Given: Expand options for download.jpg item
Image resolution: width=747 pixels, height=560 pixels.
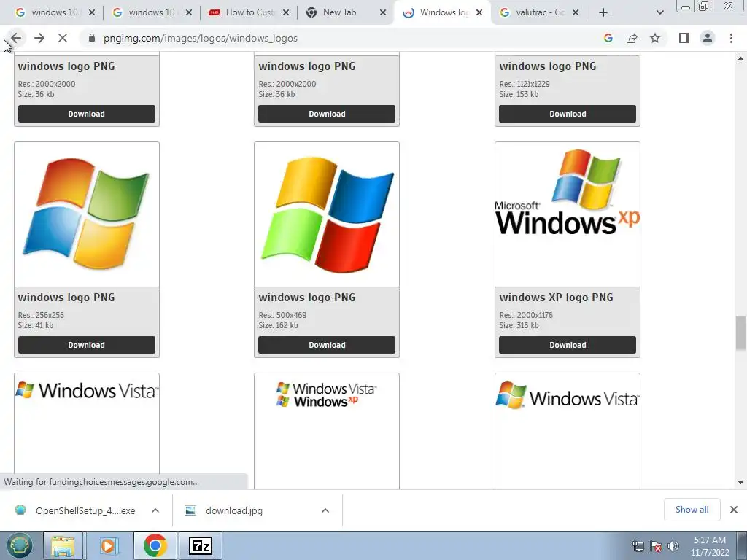Looking at the screenshot, I should pyautogui.click(x=325, y=510).
